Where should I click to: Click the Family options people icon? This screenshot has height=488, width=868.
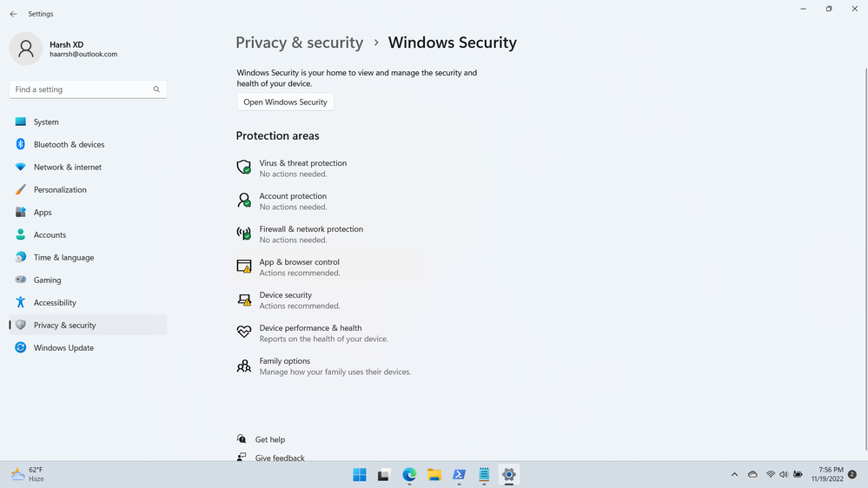coord(244,366)
